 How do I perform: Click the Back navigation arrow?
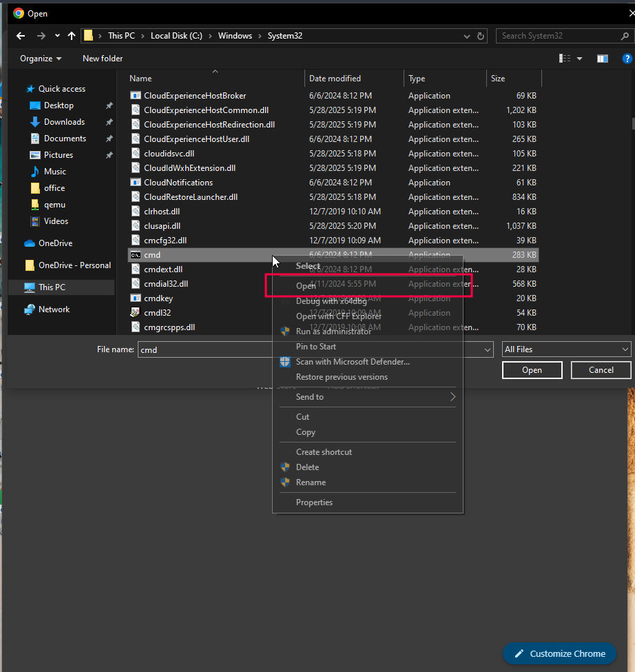tap(21, 36)
